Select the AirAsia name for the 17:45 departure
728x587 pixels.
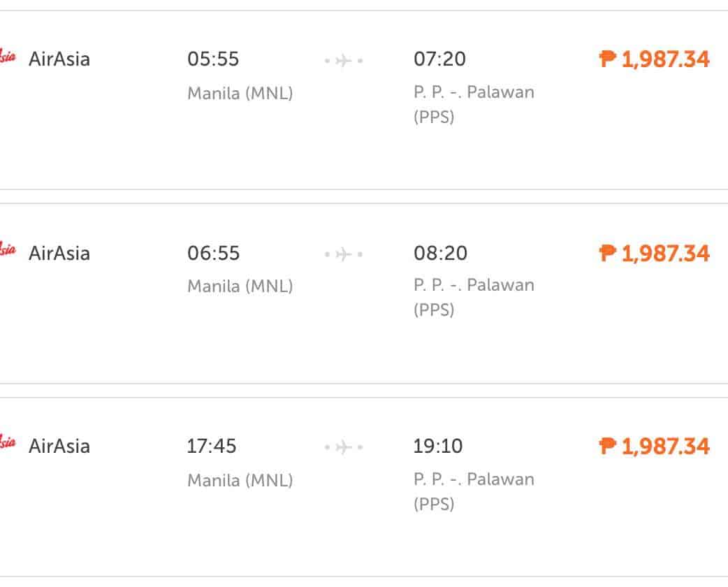click(59, 446)
